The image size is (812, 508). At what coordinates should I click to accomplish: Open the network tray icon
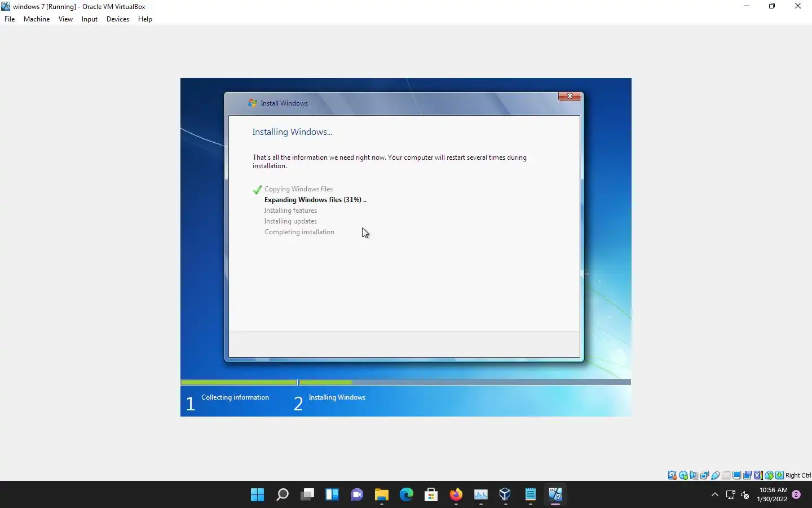(x=731, y=494)
